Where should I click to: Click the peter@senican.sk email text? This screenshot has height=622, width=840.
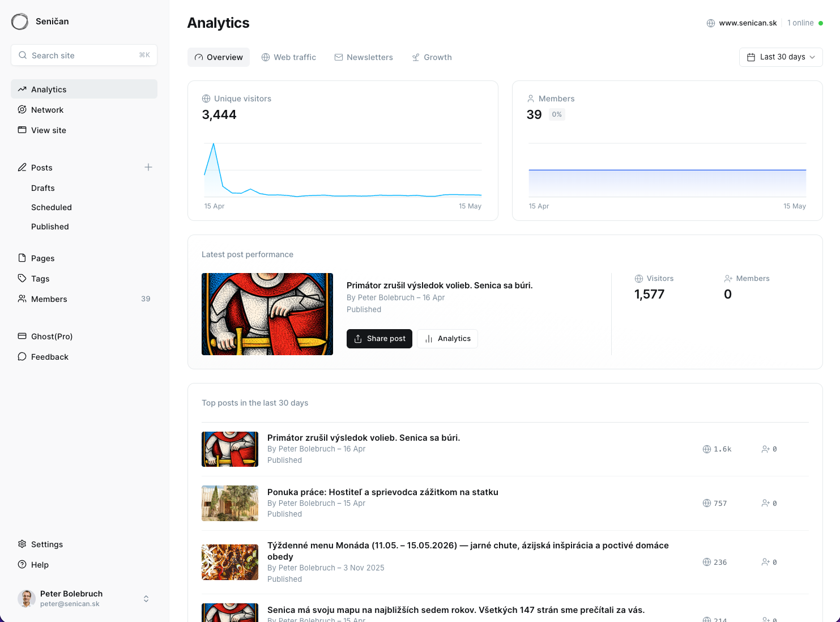point(70,604)
